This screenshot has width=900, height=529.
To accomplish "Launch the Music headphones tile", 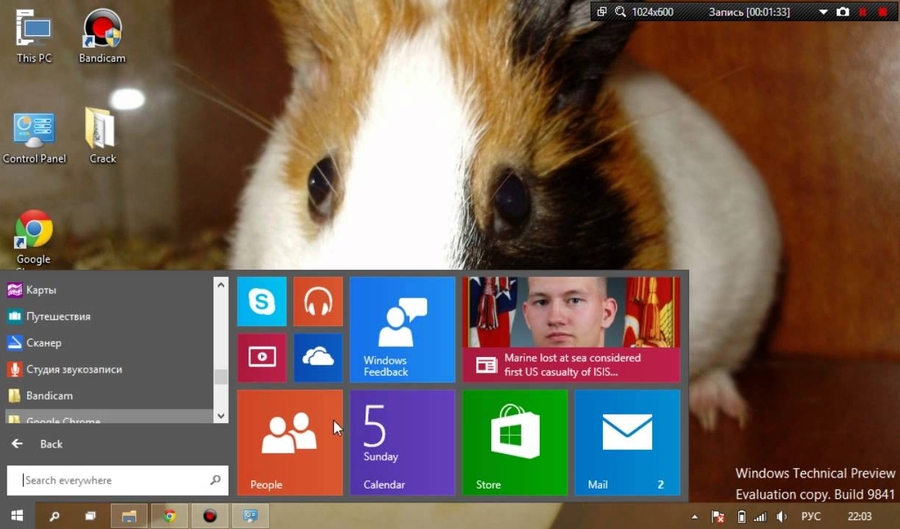I will pos(318,301).
